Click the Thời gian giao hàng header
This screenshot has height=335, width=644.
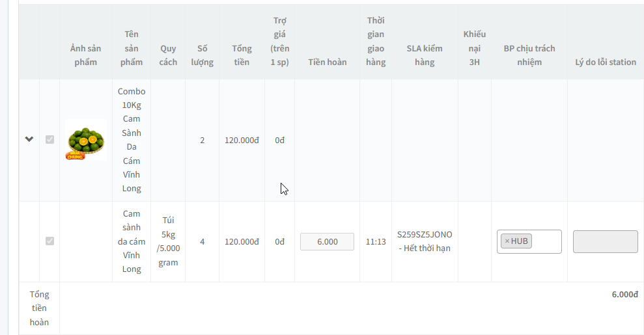click(376, 41)
